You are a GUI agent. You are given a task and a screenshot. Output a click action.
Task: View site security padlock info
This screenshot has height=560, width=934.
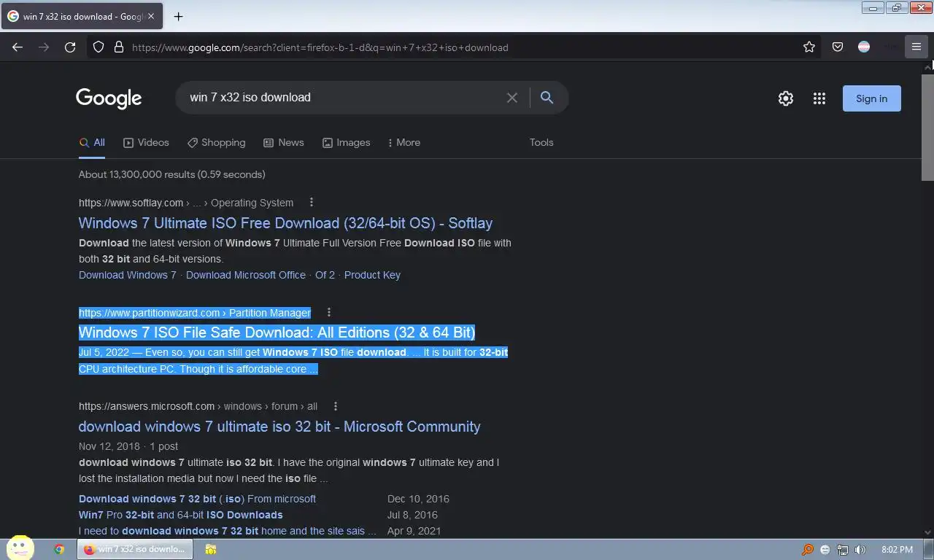pyautogui.click(x=119, y=47)
